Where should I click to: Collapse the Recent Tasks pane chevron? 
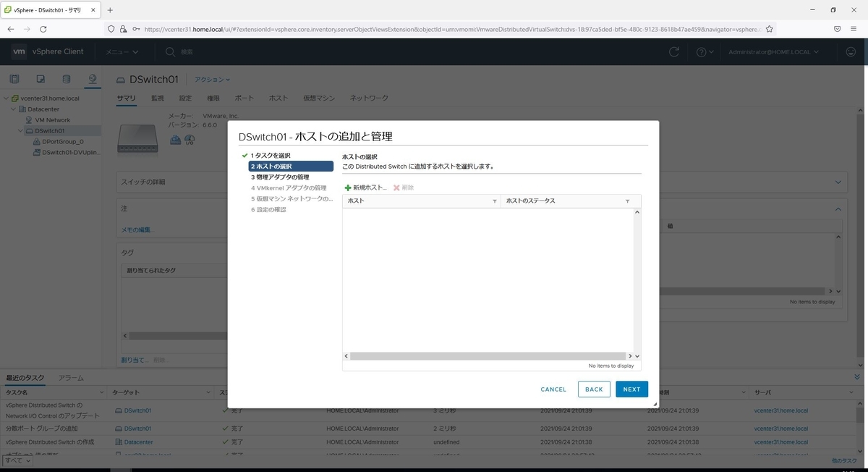857,377
